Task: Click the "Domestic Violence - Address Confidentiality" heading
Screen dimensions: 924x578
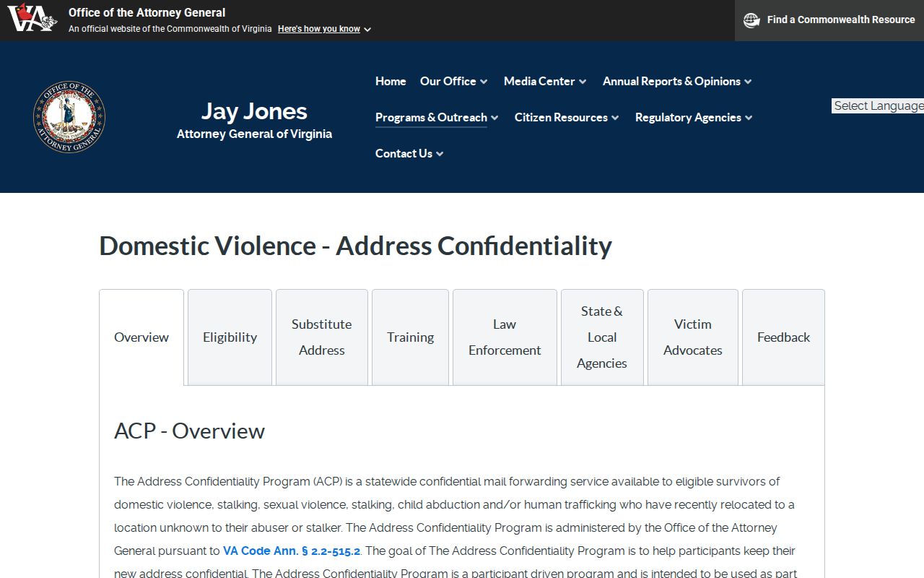Action: pos(355,246)
